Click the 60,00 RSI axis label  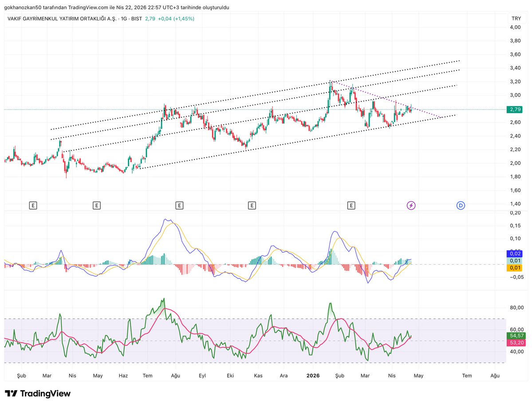[517, 329]
